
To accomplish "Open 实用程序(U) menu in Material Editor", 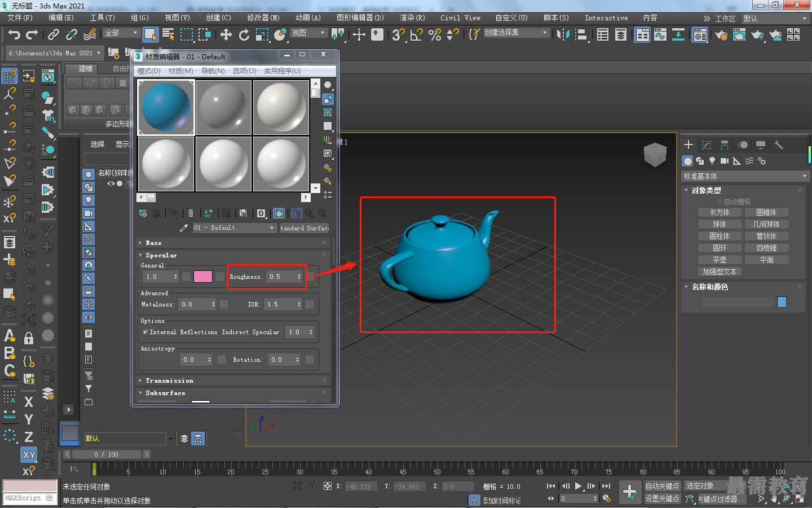I will point(283,71).
